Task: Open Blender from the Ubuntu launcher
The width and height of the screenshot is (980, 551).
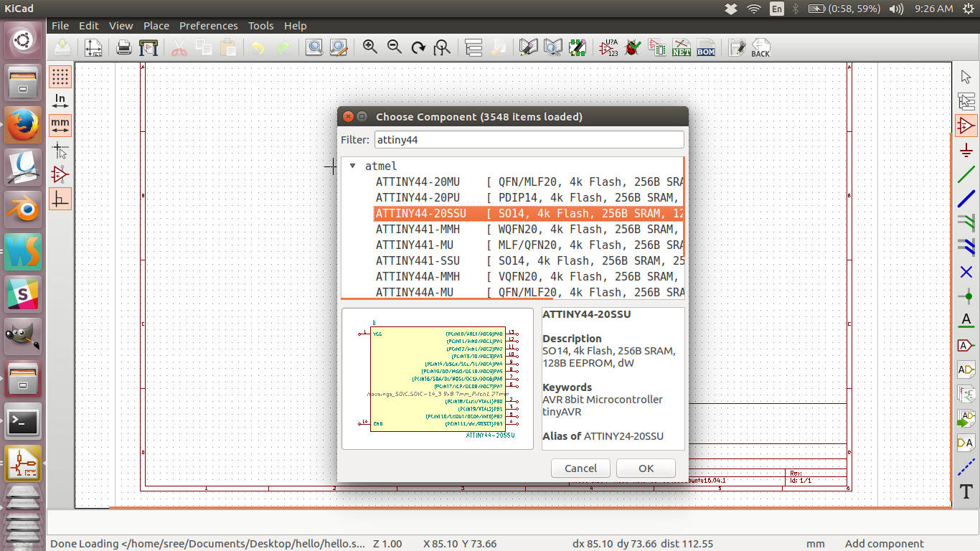Action: click(23, 209)
